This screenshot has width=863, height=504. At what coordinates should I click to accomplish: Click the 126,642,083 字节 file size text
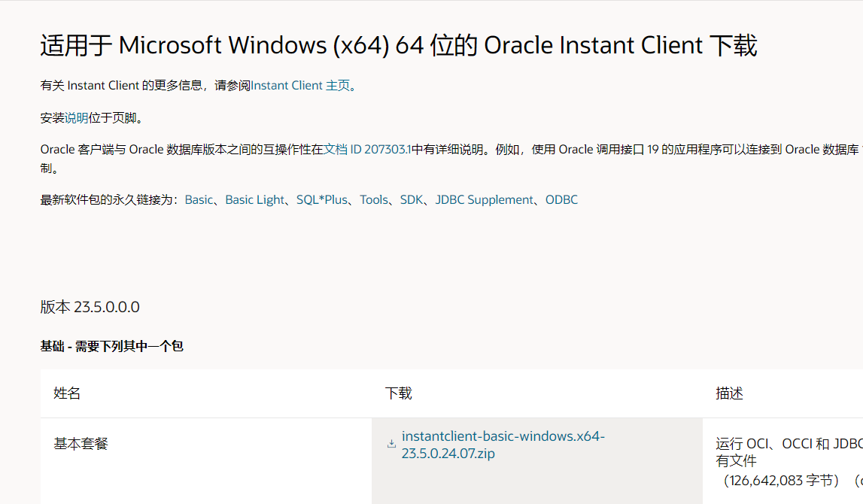(x=781, y=481)
